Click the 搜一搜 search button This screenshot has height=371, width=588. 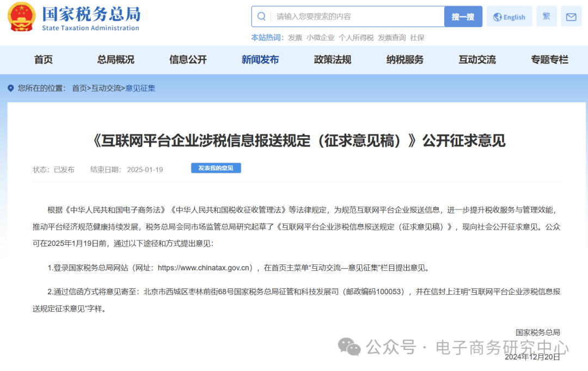[462, 16]
